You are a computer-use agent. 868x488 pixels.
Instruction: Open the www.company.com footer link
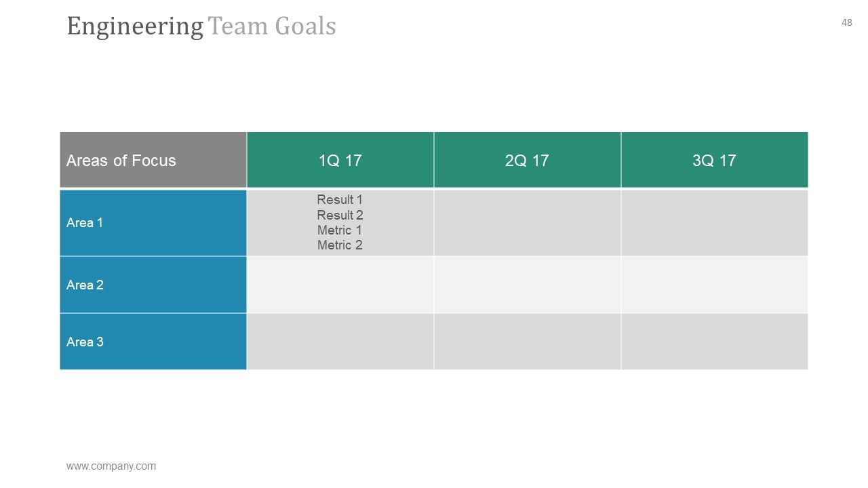click(111, 466)
